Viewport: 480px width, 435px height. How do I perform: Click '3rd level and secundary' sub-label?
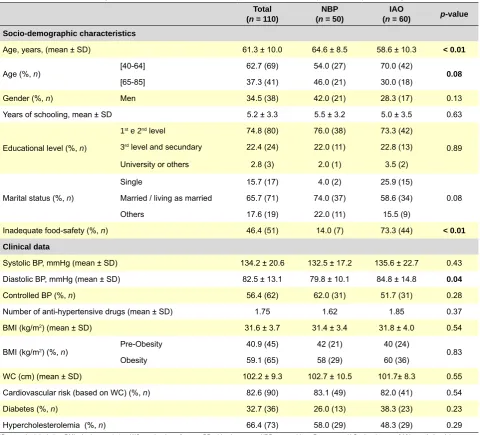click(x=161, y=147)
